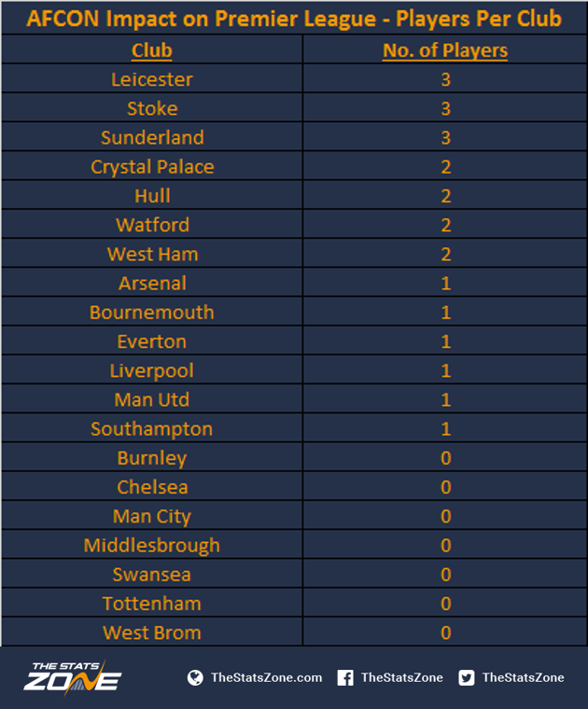Select the No. of Players column header
This screenshot has width=588, height=709.
(x=445, y=50)
